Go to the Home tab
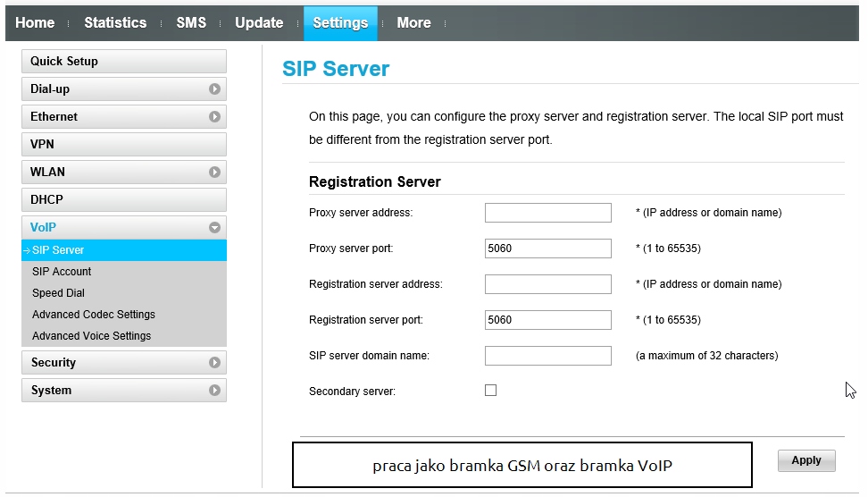Viewport: 868px width, 497px height. pyautogui.click(x=36, y=23)
